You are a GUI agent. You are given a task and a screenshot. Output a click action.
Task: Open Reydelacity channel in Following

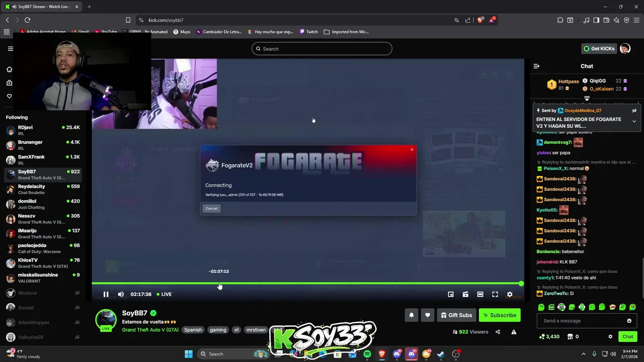[43, 189]
